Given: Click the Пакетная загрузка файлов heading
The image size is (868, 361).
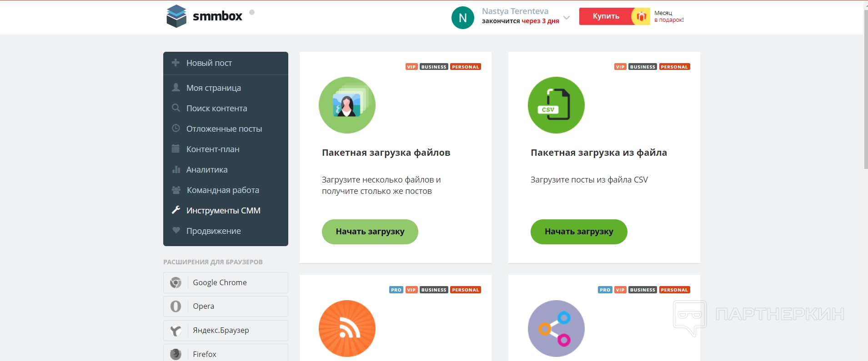Looking at the screenshot, I should click(386, 153).
